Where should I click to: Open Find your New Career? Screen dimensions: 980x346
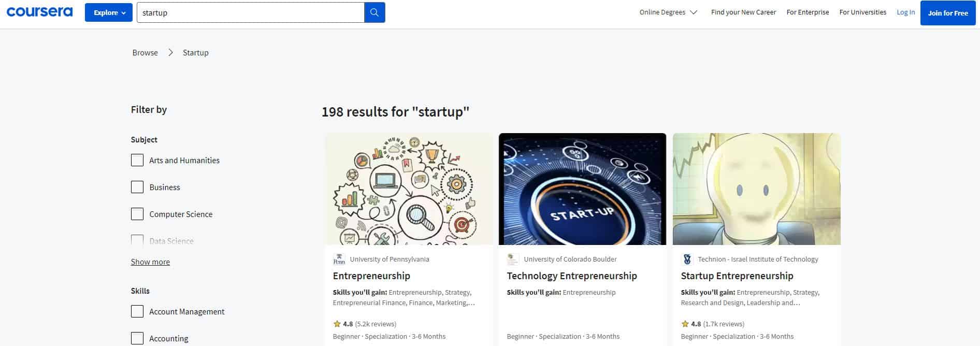point(743,12)
